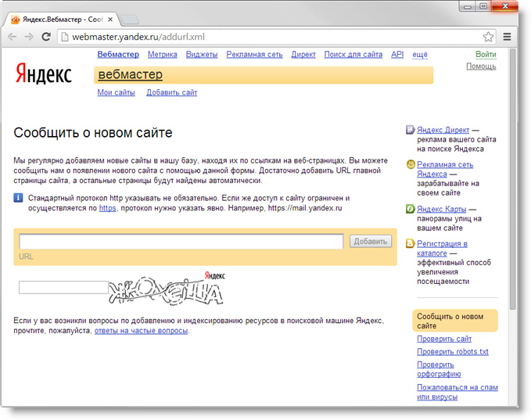Click the vertical page scrollbar
The image size is (531, 420).
click(x=513, y=180)
